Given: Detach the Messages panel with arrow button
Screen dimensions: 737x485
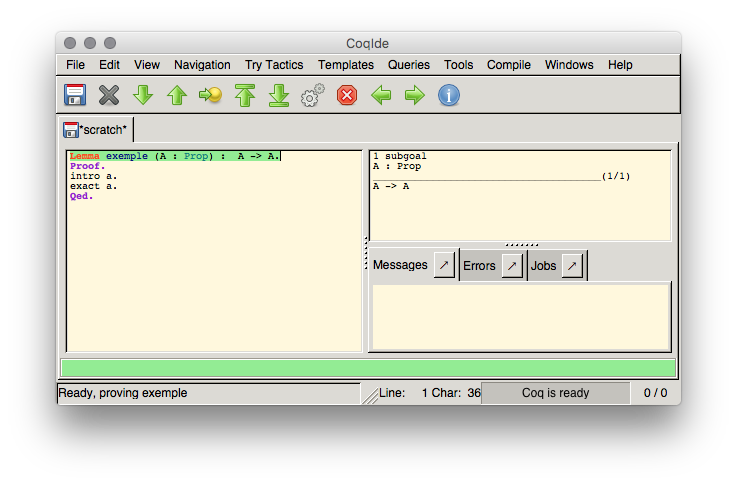Looking at the screenshot, I should pyautogui.click(x=444, y=266).
